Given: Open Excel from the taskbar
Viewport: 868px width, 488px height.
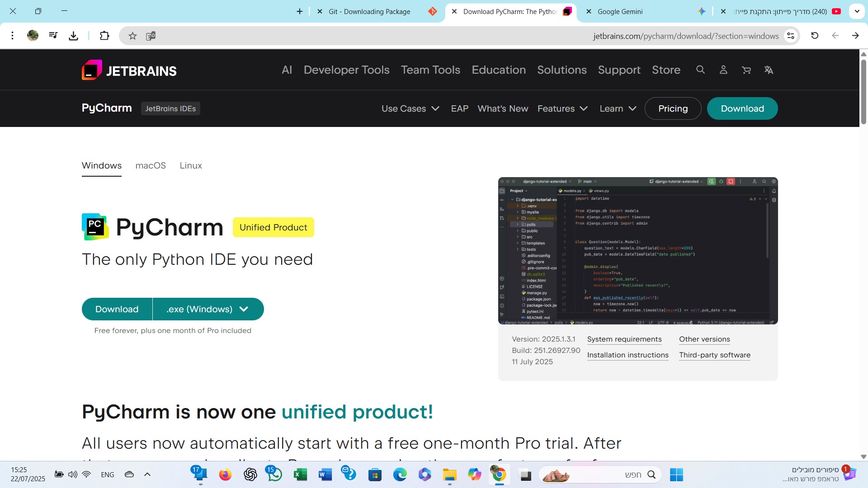Looking at the screenshot, I should (300, 474).
